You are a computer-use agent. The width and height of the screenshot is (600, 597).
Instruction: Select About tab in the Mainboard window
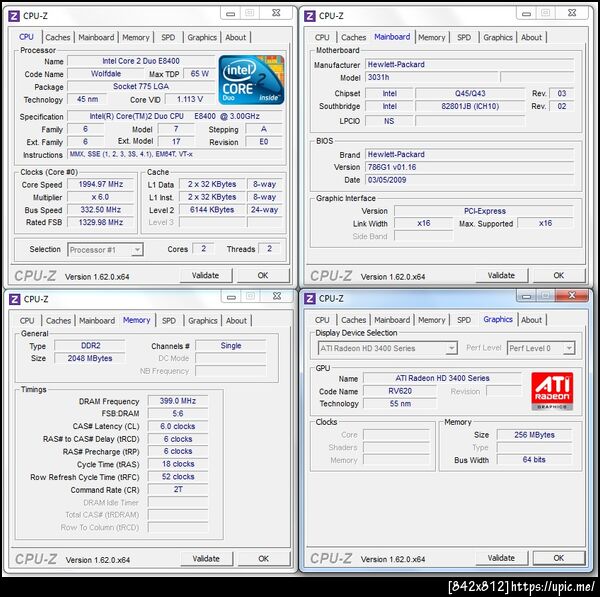(532, 37)
